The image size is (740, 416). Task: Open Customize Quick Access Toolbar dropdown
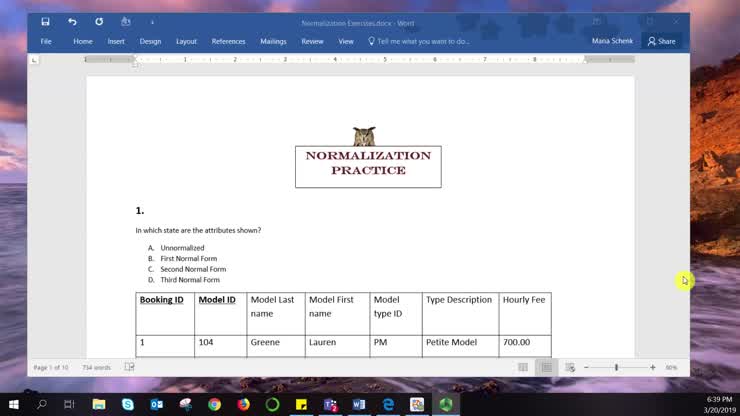[x=152, y=22]
